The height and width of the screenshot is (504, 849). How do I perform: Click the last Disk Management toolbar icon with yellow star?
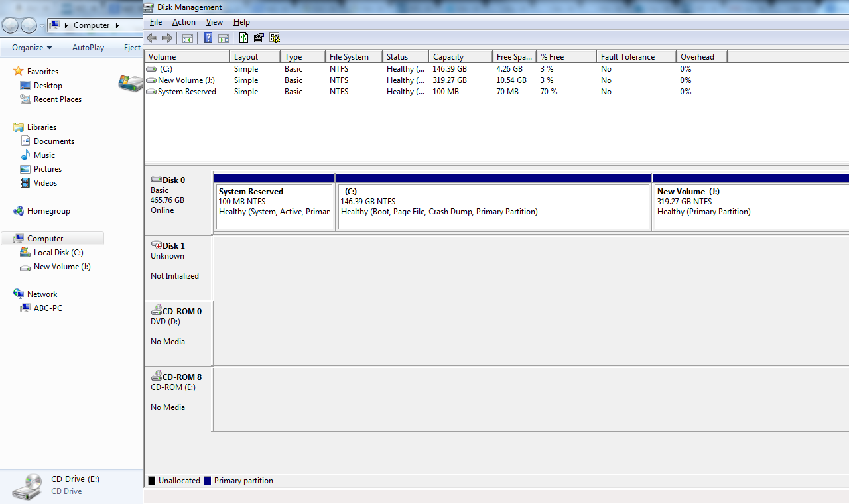coord(275,38)
